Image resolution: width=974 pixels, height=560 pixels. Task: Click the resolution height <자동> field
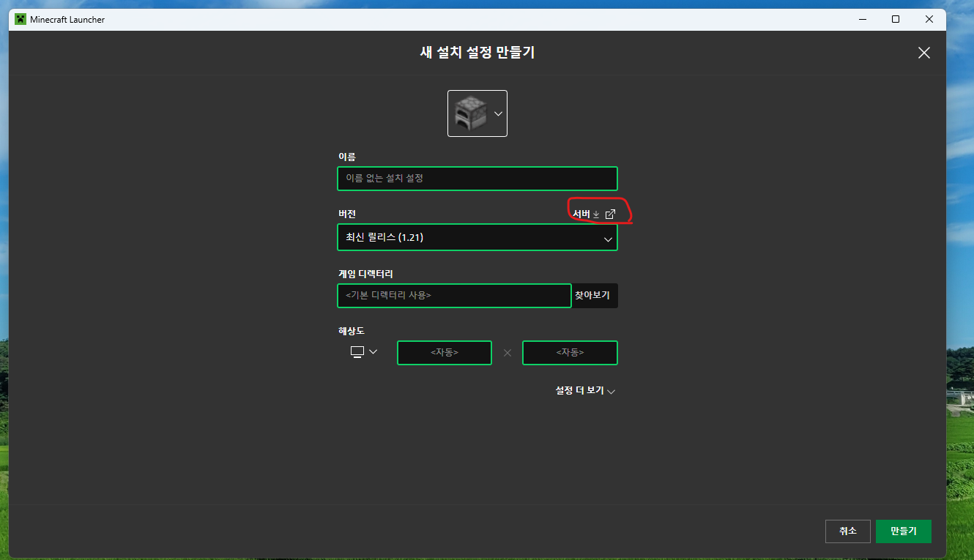pos(570,353)
